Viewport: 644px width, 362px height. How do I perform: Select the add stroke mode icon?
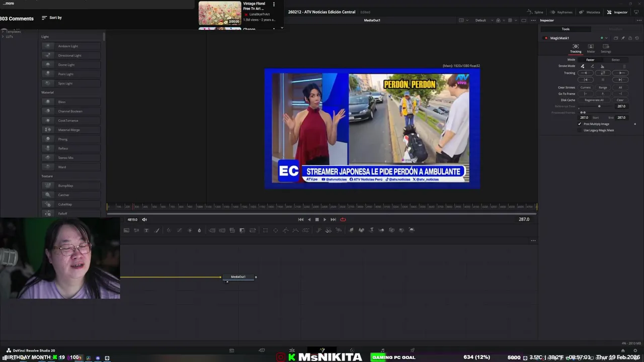(583, 66)
